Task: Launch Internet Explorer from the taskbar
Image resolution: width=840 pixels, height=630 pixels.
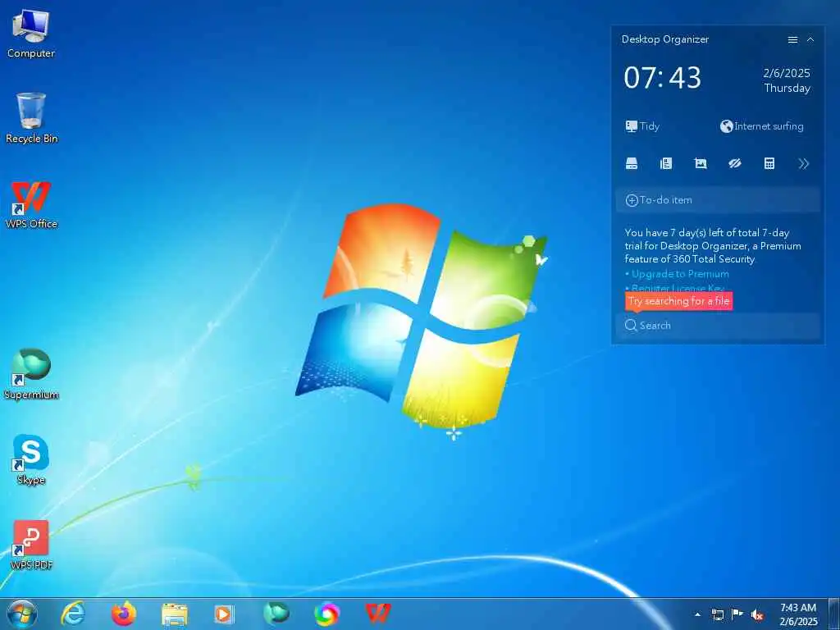Action: (x=73, y=614)
